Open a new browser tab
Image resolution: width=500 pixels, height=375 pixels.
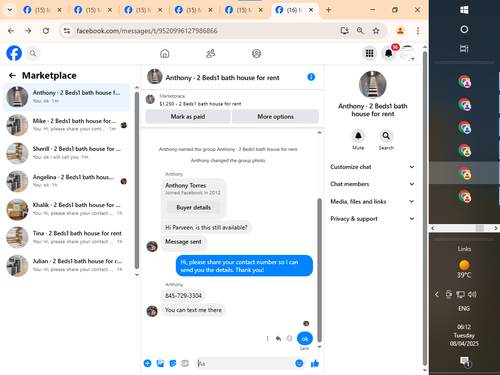[x=328, y=10]
